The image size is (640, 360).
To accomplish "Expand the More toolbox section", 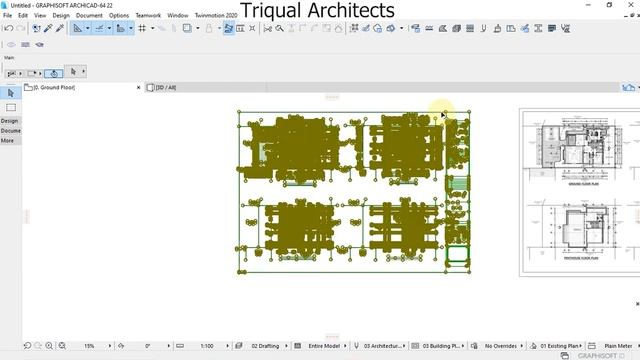I will pos(11,140).
